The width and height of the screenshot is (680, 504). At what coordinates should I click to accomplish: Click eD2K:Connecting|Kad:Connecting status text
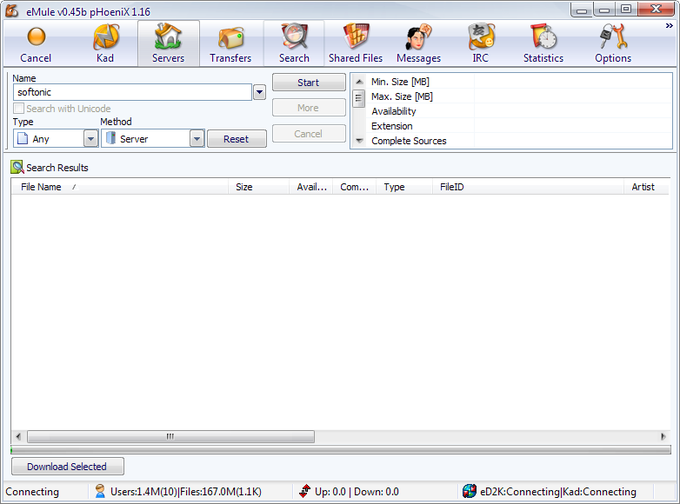click(x=558, y=491)
